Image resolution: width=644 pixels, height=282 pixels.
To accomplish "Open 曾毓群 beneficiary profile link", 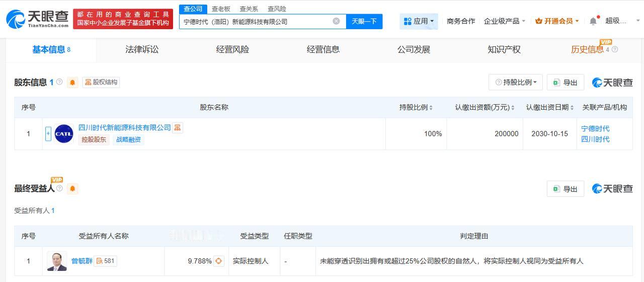I will pos(82,261).
